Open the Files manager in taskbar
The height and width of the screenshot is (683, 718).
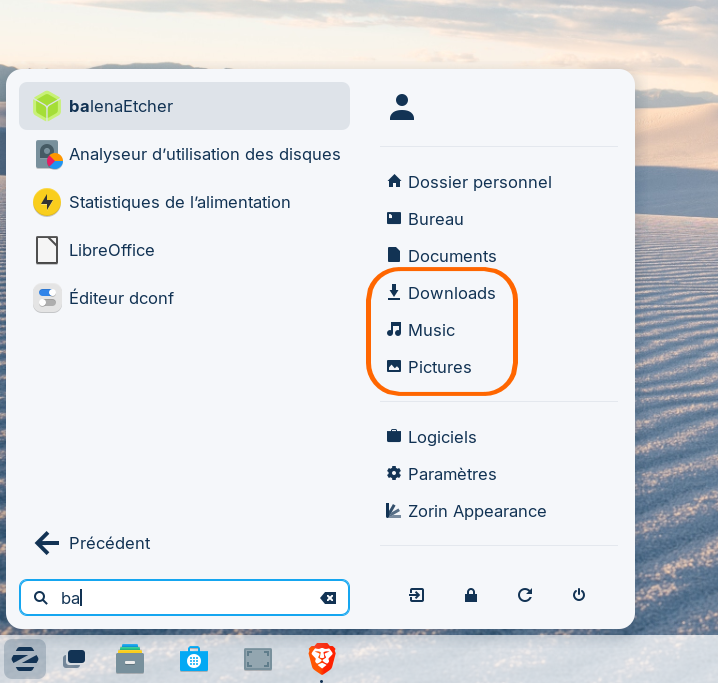[x=130, y=659]
